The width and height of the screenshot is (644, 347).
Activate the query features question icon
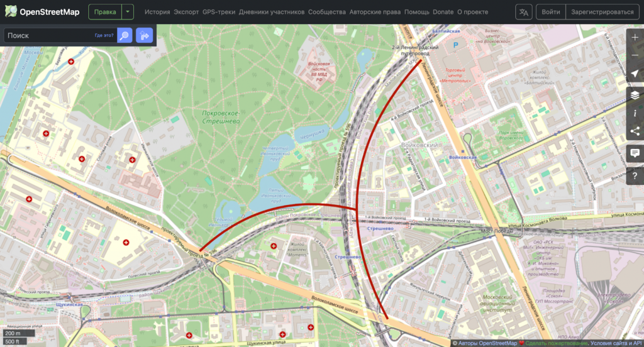click(635, 175)
